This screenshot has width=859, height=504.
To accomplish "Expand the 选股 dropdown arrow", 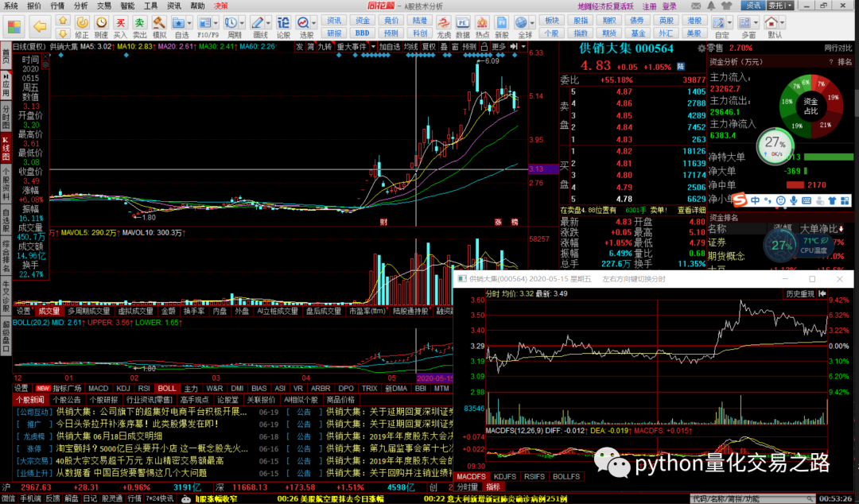I will click(x=314, y=24).
